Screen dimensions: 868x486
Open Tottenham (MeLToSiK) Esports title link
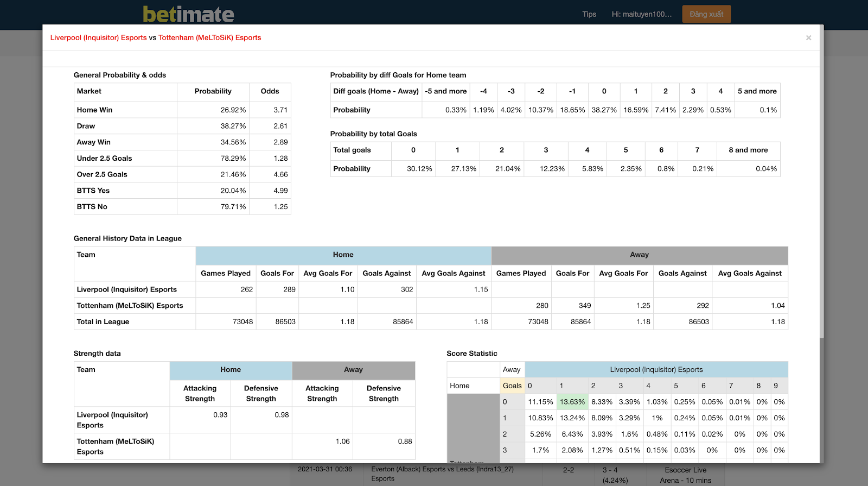(209, 37)
